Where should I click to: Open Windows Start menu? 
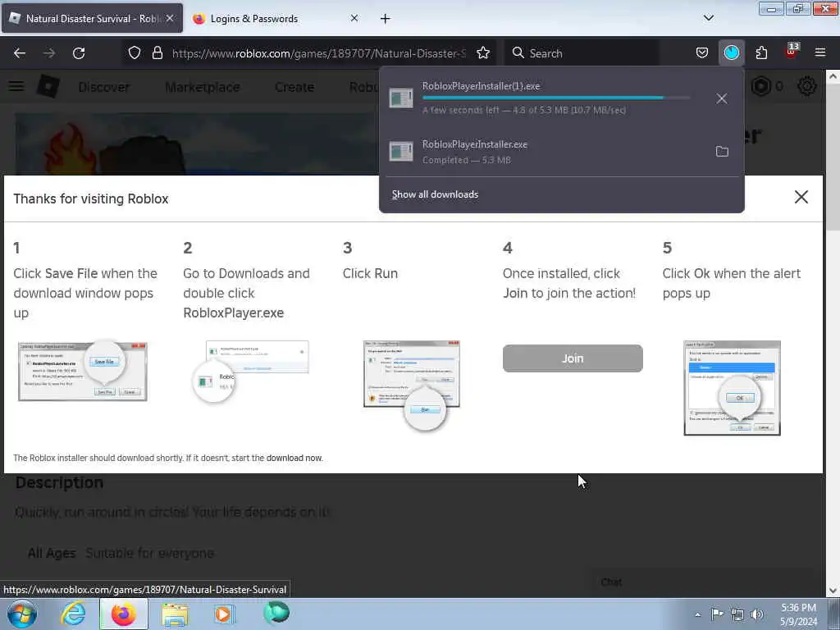click(22, 614)
